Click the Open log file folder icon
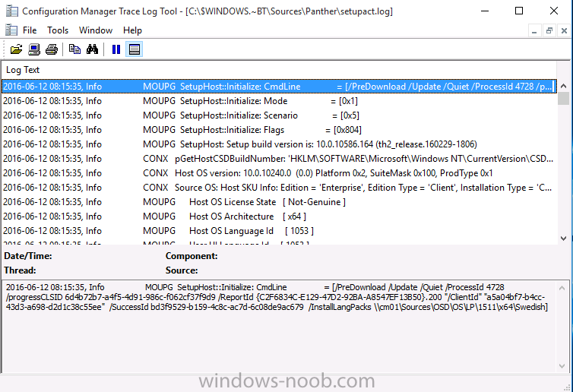Screen dimensions: 573x392 coord(16,49)
